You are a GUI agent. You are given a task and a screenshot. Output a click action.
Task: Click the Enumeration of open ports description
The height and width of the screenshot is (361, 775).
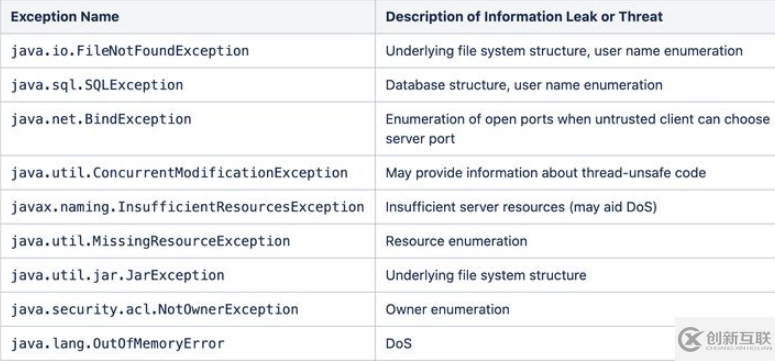click(577, 129)
